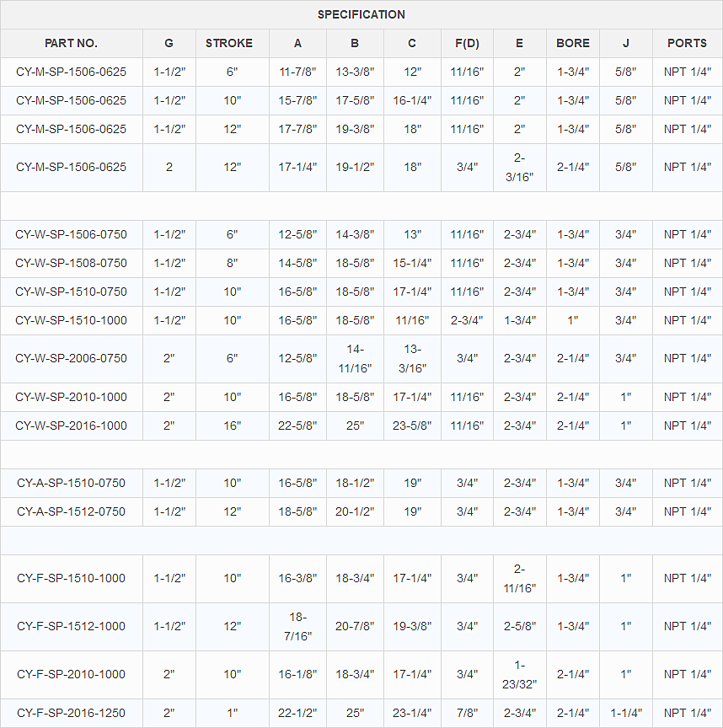The height and width of the screenshot is (728, 723).
Task: Select the BORE column header
Action: tap(573, 43)
